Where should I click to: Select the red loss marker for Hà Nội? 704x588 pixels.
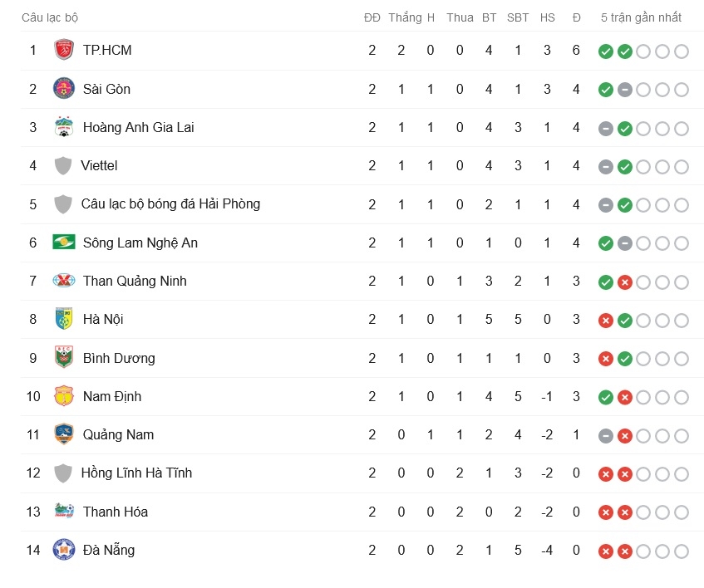point(606,320)
